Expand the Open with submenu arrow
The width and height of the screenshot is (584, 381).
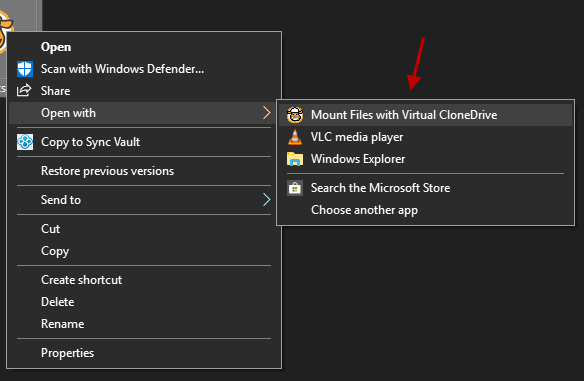pyautogui.click(x=266, y=112)
